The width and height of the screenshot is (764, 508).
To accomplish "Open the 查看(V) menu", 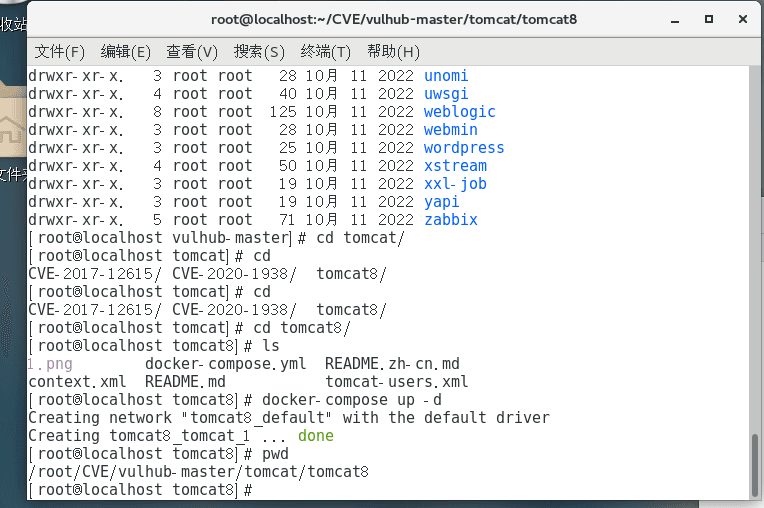I will (x=192, y=52).
